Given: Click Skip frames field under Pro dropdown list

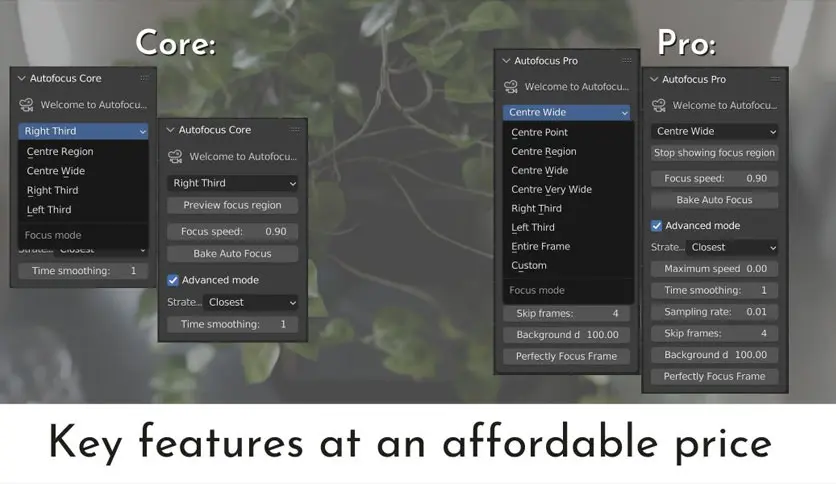Looking at the screenshot, I should (x=566, y=313).
